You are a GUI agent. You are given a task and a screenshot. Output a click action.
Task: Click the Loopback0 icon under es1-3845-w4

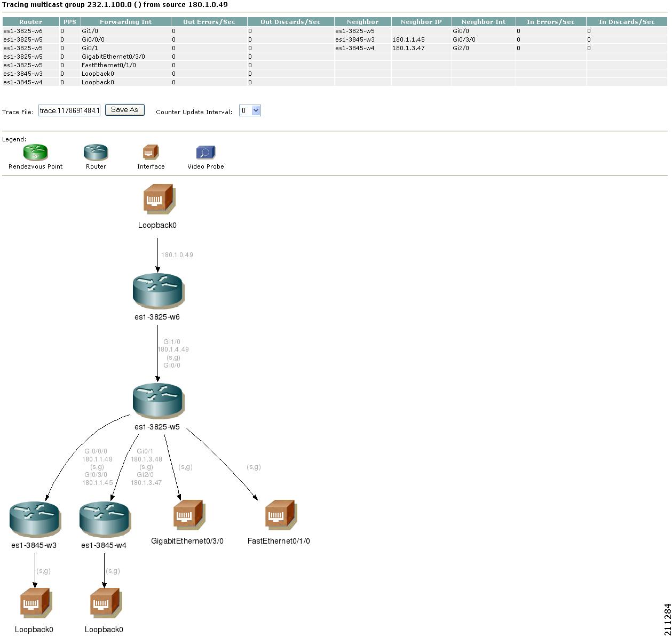coord(105,603)
